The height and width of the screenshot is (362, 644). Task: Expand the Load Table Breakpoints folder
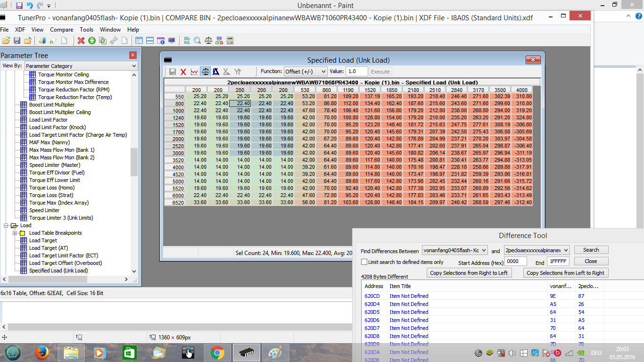pos(15,233)
